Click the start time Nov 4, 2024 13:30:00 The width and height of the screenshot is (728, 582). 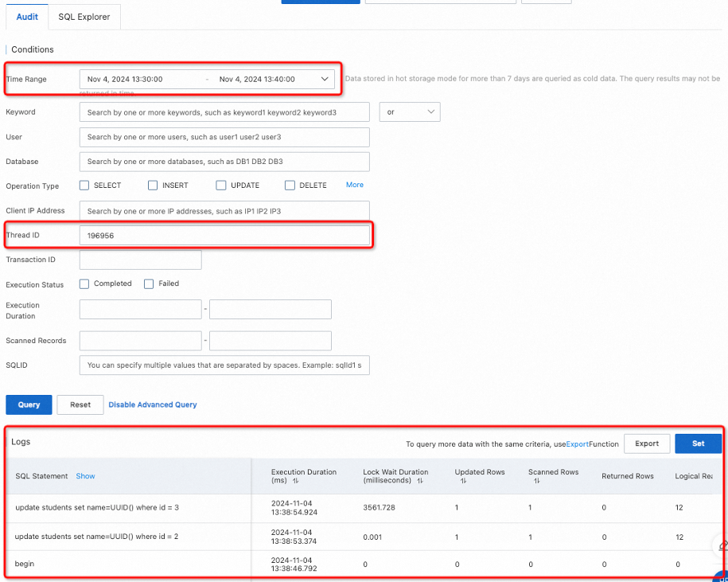(x=125, y=79)
